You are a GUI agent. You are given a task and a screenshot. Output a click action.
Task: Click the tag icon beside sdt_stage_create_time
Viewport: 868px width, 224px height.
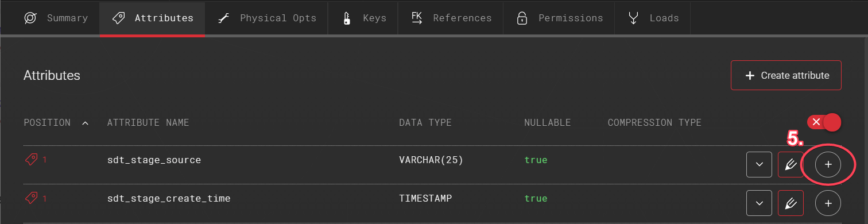31,199
